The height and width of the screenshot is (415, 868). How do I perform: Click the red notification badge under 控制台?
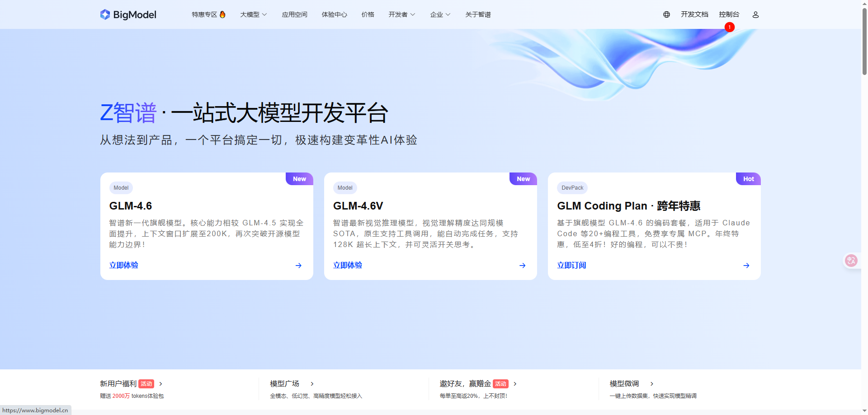click(x=729, y=27)
